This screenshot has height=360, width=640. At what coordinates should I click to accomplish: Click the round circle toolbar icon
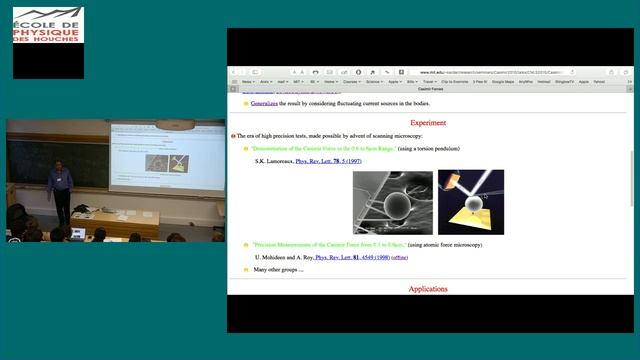pyautogui.click(x=358, y=72)
